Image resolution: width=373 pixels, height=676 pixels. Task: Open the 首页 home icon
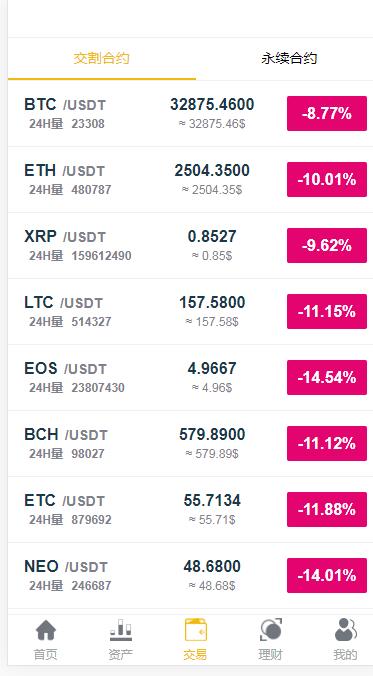(46, 630)
